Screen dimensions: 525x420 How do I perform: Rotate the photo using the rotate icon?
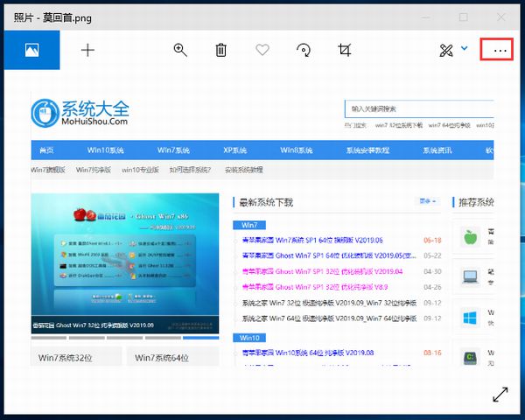tap(304, 51)
